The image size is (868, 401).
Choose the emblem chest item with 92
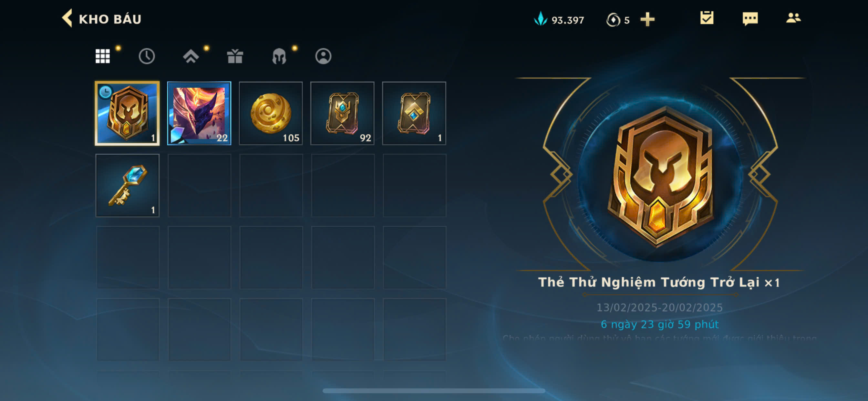(x=342, y=113)
